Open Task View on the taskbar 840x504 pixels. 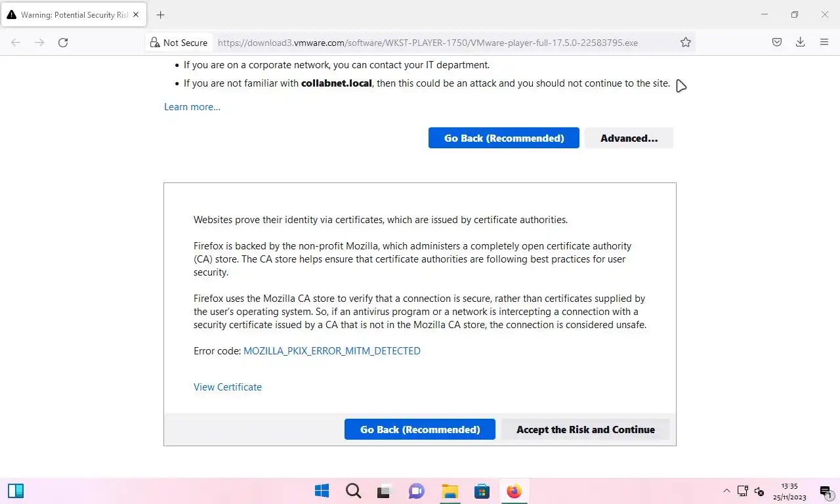tap(385, 491)
